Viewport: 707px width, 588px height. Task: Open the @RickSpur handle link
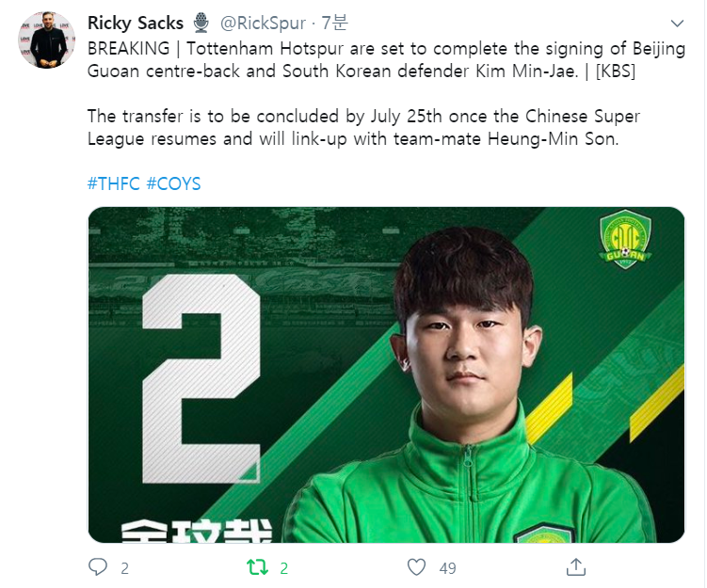point(263,23)
